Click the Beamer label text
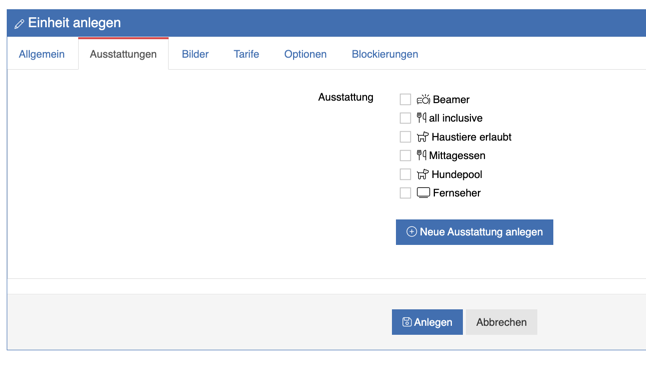Viewport: 646px width, 365px height. coord(451,100)
